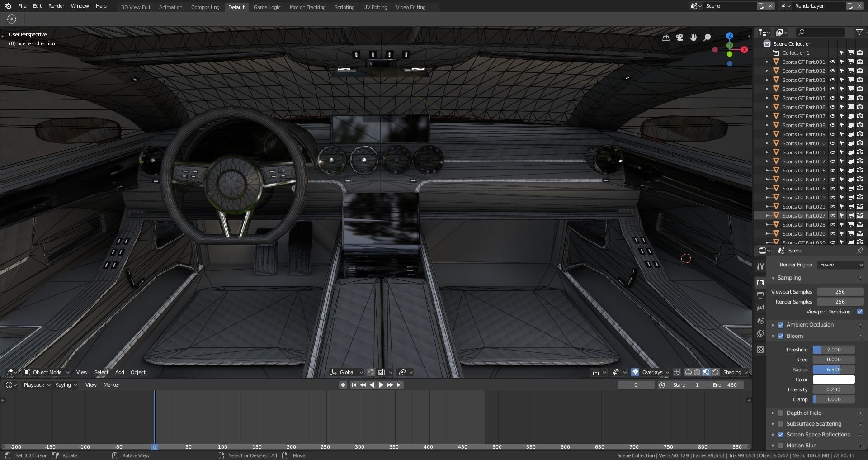868x460 pixels.
Task: Switch to solid viewport shading
Action: (697, 372)
